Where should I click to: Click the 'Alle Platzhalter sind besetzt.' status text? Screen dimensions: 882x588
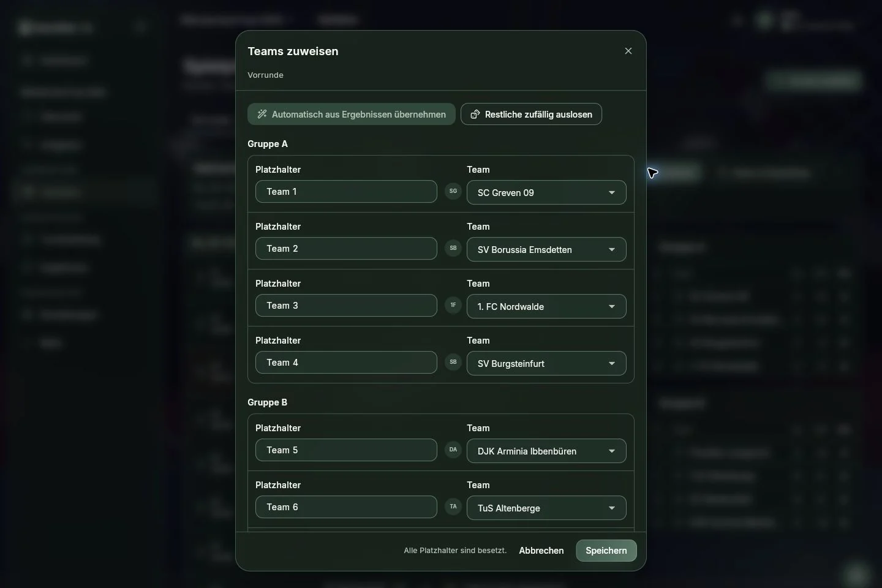coord(455,551)
